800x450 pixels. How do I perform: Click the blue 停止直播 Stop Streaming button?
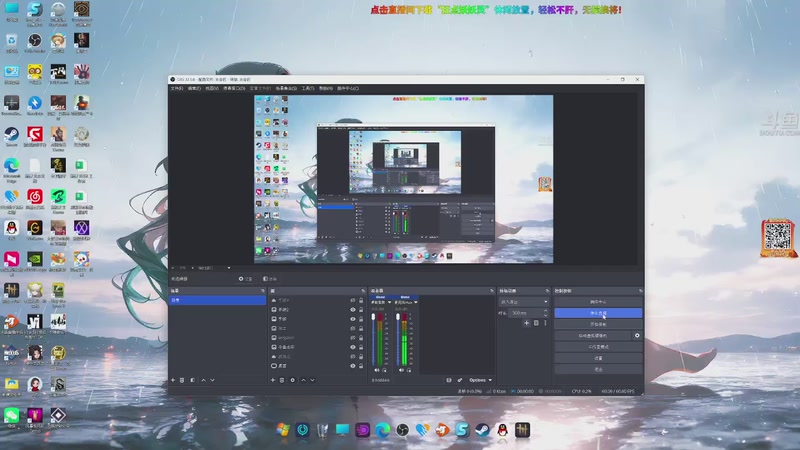pos(598,313)
